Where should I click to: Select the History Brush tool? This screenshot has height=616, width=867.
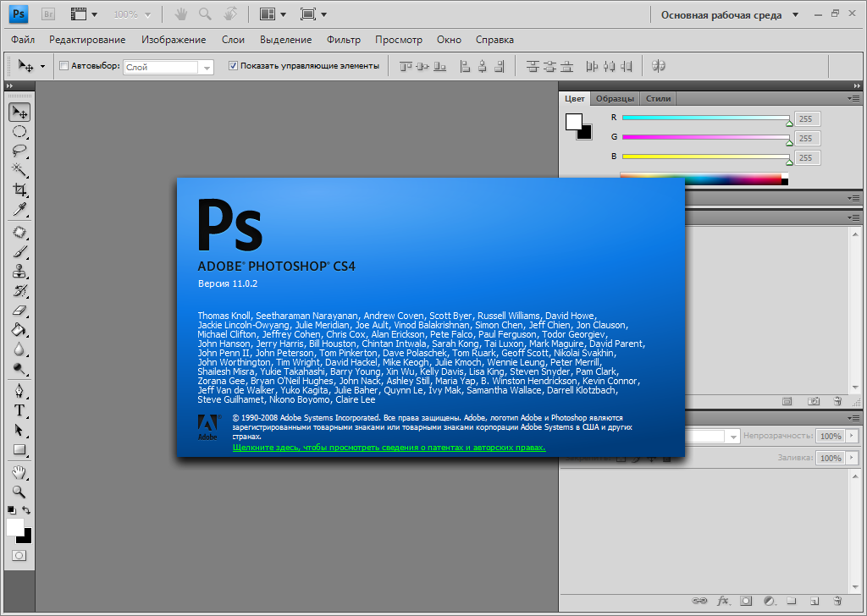[x=19, y=290]
